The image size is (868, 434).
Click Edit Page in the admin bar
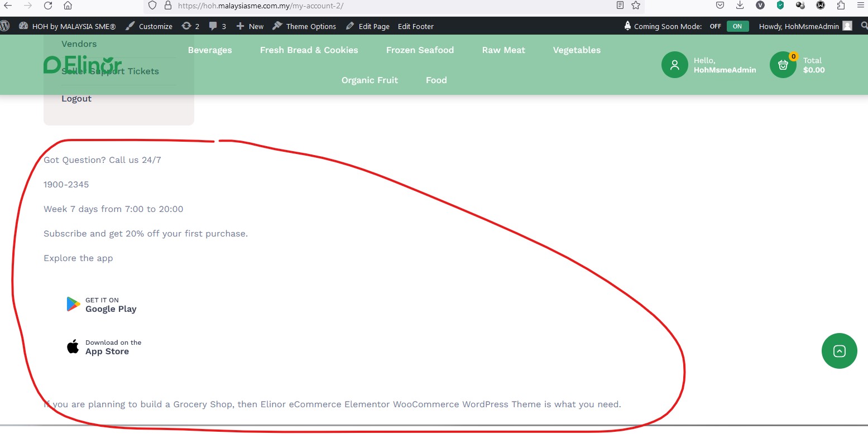tap(368, 26)
